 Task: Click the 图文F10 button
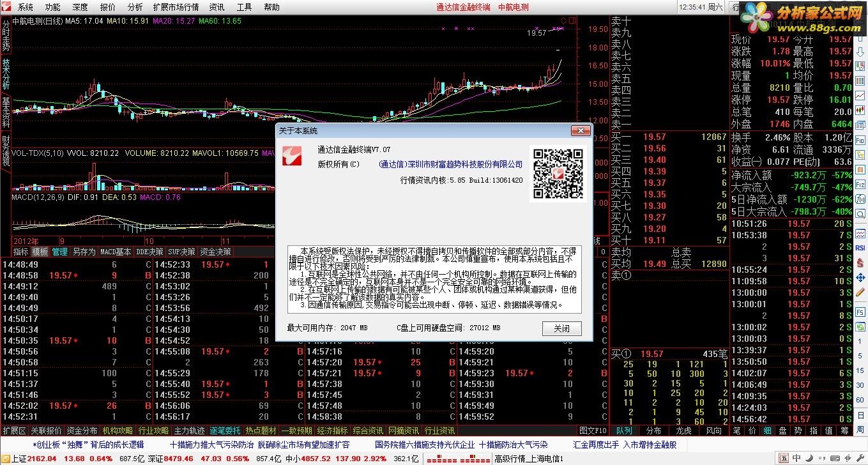coord(593,431)
